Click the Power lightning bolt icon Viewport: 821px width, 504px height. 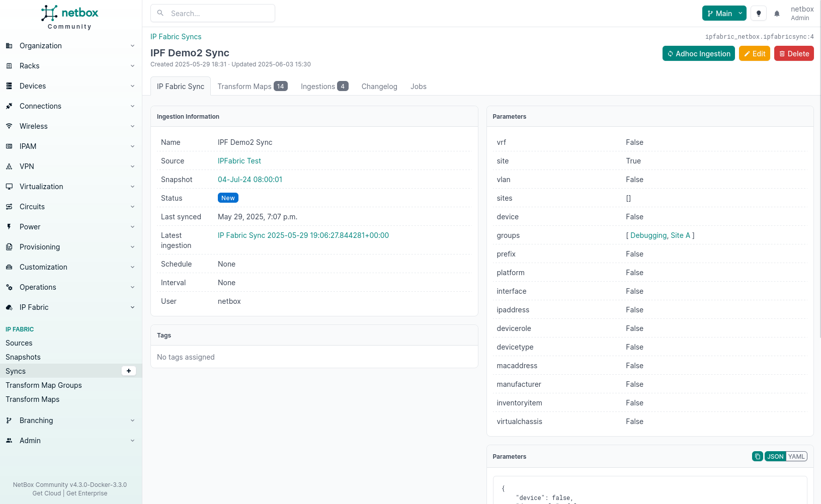point(9,227)
